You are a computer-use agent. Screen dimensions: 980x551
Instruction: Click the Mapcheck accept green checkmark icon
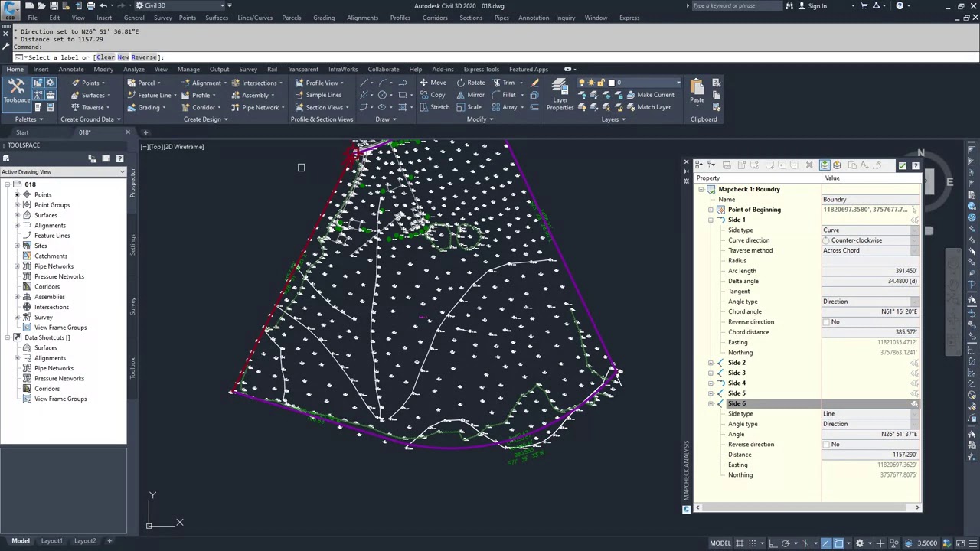(902, 165)
